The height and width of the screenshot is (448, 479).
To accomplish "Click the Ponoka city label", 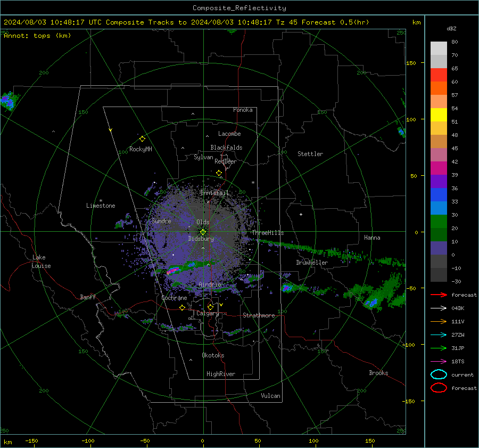I will tap(243, 110).
